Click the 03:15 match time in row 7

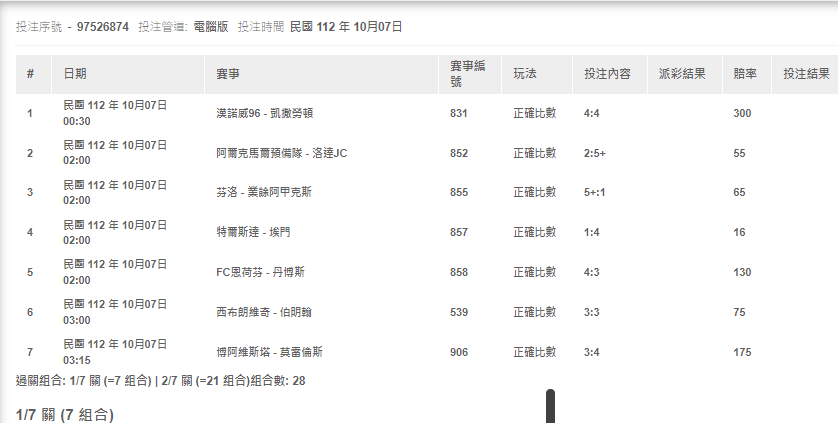coord(76,360)
